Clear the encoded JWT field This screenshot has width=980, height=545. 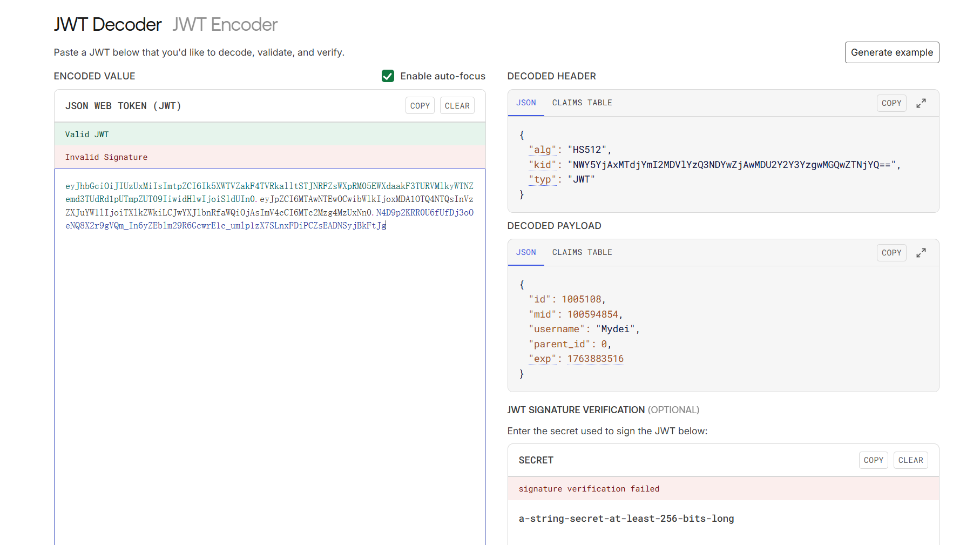point(457,106)
